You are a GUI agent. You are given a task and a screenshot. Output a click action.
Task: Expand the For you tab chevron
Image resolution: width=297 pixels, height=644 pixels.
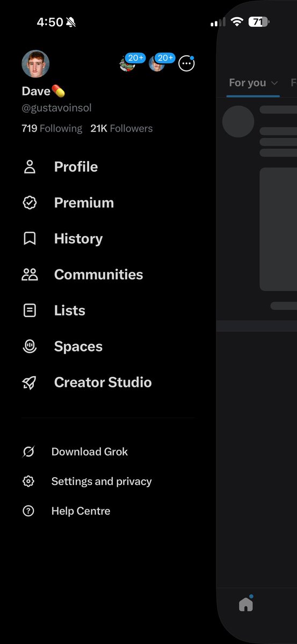(x=274, y=83)
